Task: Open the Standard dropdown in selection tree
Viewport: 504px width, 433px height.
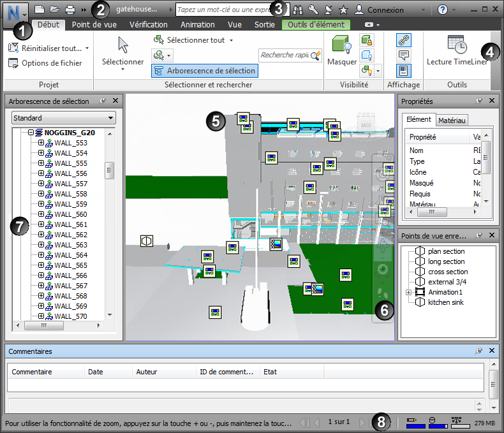Action: [63, 118]
